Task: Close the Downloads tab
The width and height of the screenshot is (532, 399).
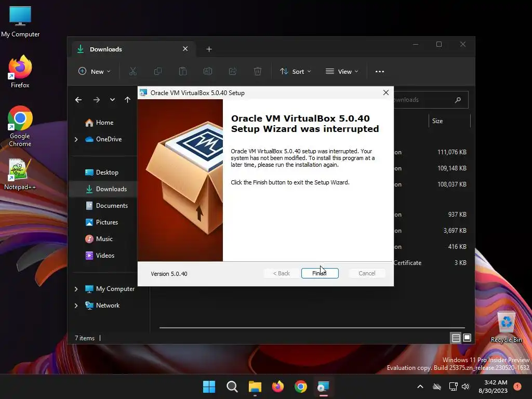Action: [x=185, y=49]
